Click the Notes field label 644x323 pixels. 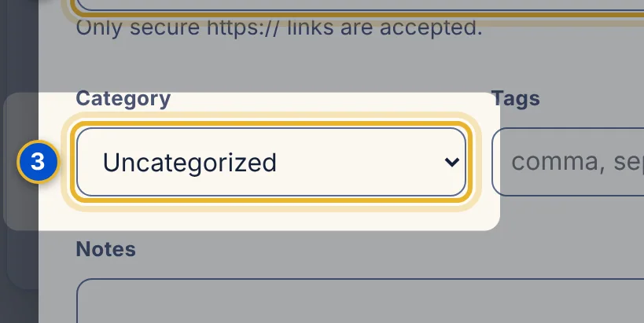click(106, 248)
